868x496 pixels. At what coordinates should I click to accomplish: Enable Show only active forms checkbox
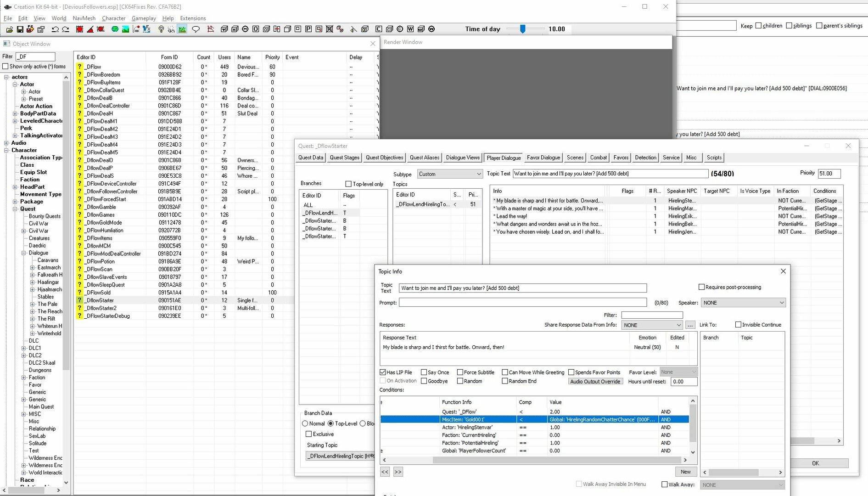pyautogui.click(x=6, y=67)
